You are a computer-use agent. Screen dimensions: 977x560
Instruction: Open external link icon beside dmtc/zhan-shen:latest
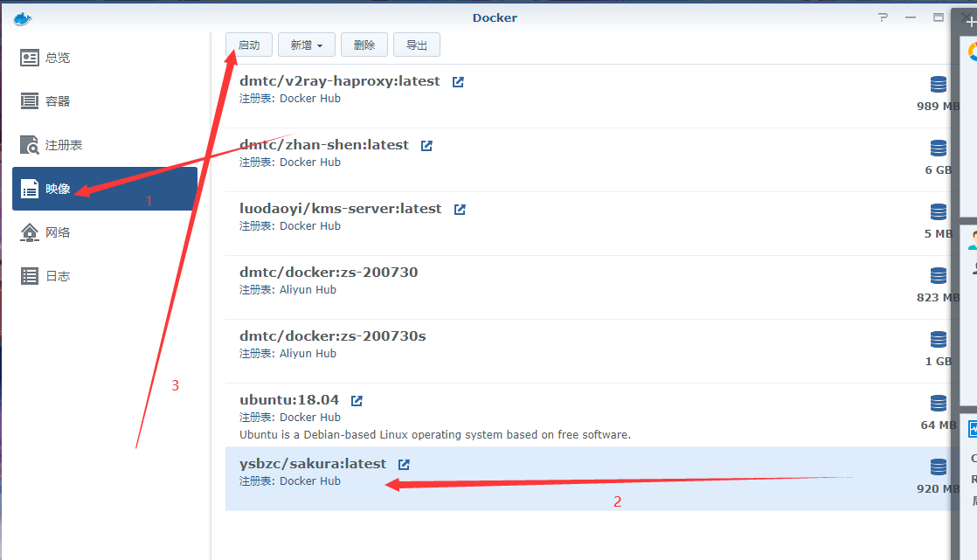tap(426, 145)
